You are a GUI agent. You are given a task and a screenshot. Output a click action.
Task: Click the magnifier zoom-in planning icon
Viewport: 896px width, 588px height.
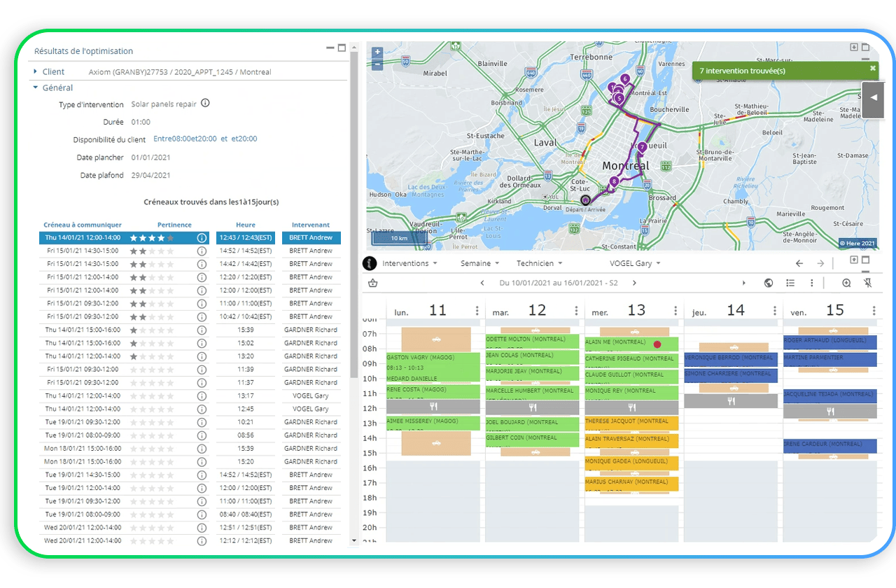[x=846, y=283]
